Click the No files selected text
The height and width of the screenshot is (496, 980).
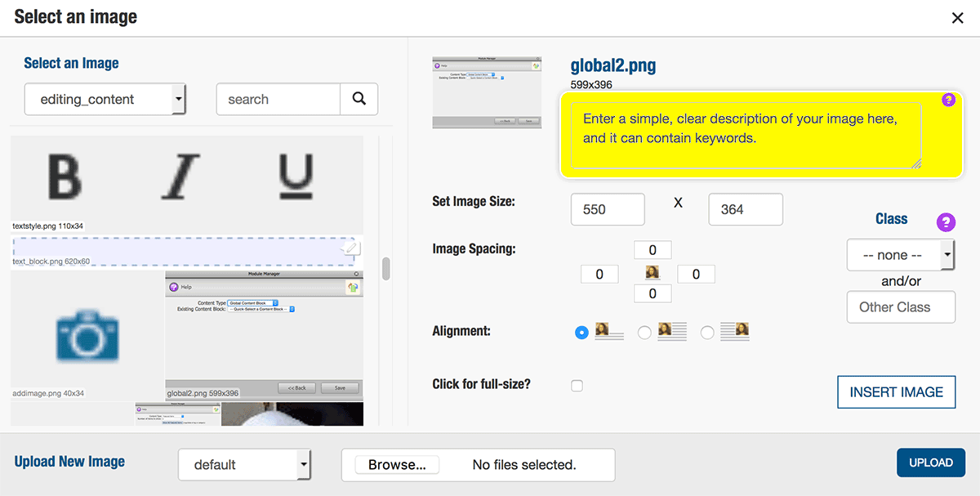click(x=524, y=465)
